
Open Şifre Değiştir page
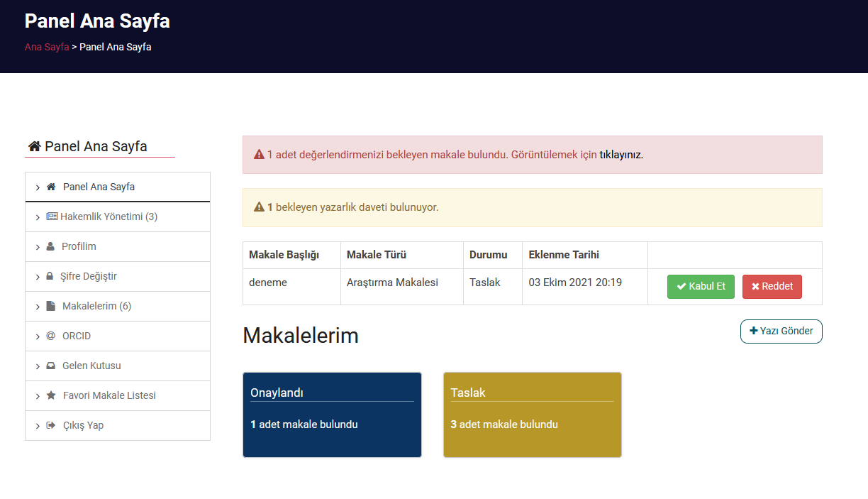(x=118, y=276)
